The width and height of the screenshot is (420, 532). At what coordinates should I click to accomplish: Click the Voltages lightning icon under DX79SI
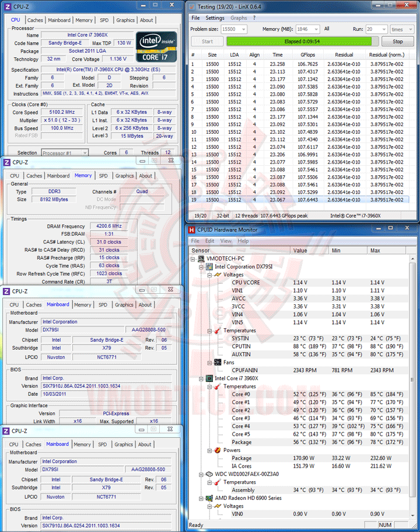pos(218,274)
